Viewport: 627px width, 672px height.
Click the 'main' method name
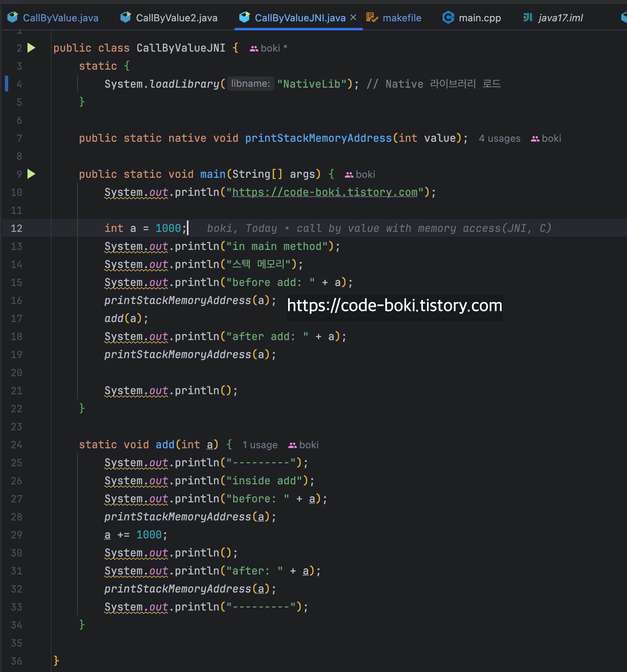click(x=213, y=174)
